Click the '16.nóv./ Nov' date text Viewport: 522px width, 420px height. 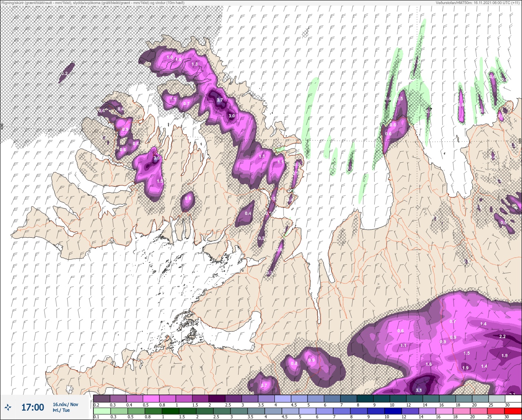click(65, 405)
